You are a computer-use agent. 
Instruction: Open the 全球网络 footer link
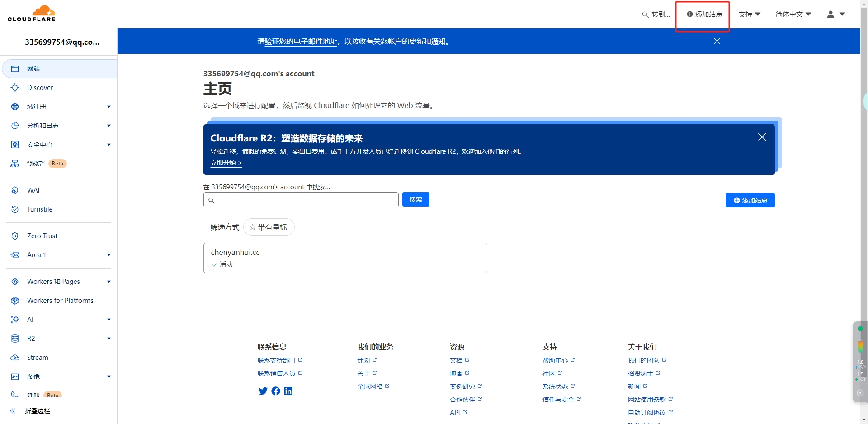(373, 386)
